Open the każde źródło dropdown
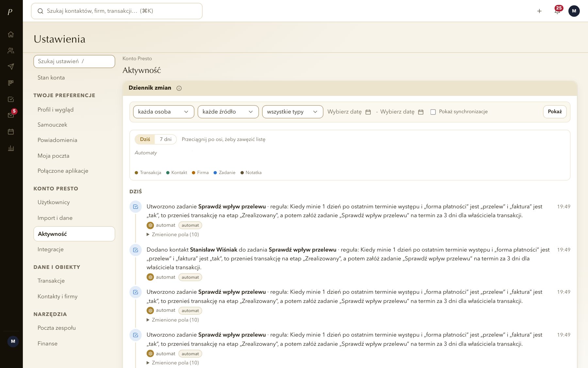This screenshot has height=368, width=588. point(228,112)
